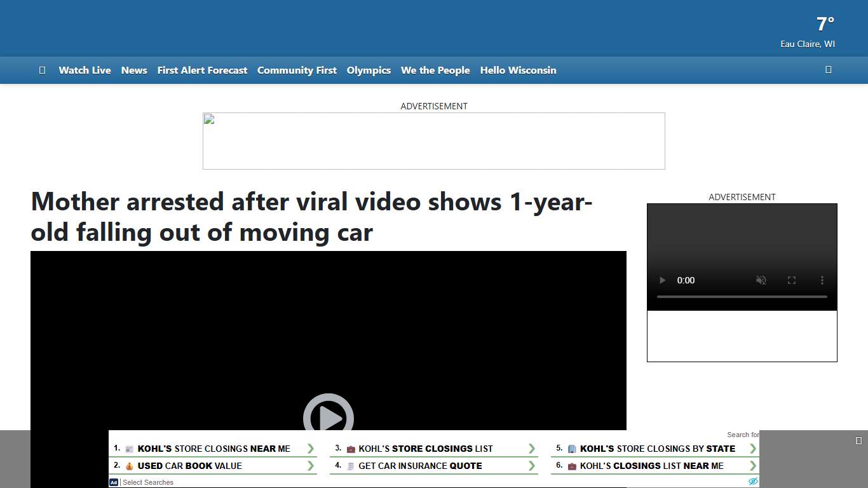Click arrow next to Kohl's Store Closings Near Me

point(310,449)
